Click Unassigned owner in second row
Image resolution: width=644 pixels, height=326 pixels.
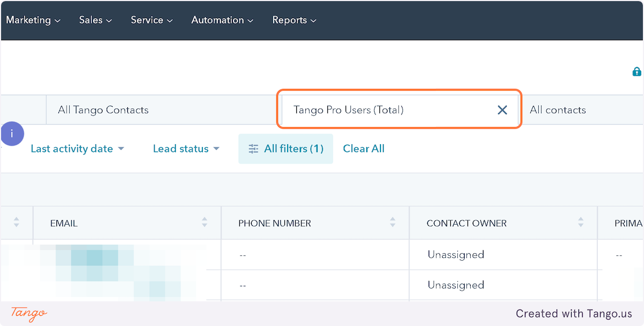coord(456,285)
